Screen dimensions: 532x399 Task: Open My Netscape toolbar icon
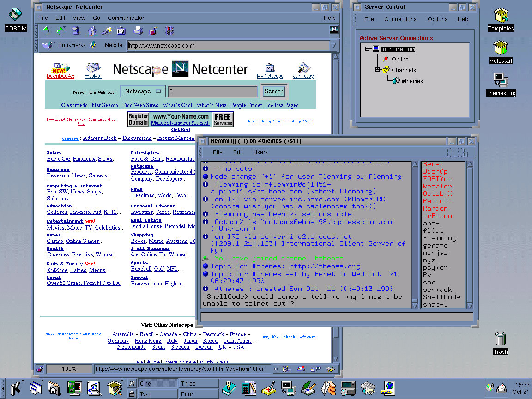point(121,31)
